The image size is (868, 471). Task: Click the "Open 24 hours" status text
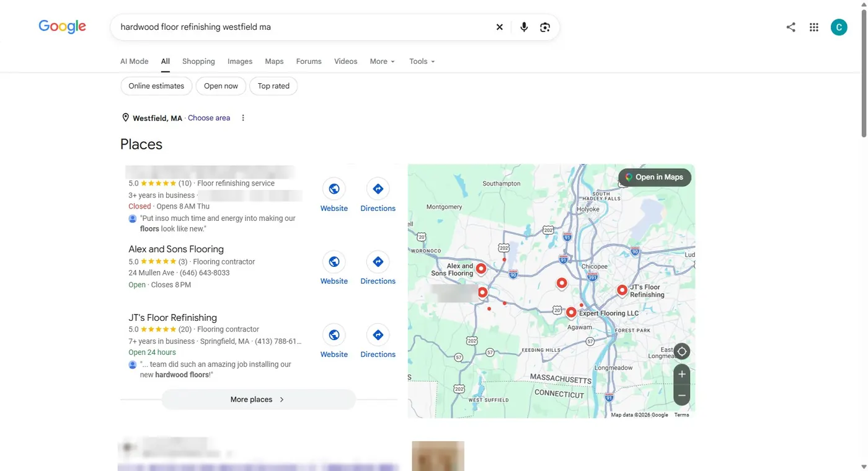(x=152, y=352)
